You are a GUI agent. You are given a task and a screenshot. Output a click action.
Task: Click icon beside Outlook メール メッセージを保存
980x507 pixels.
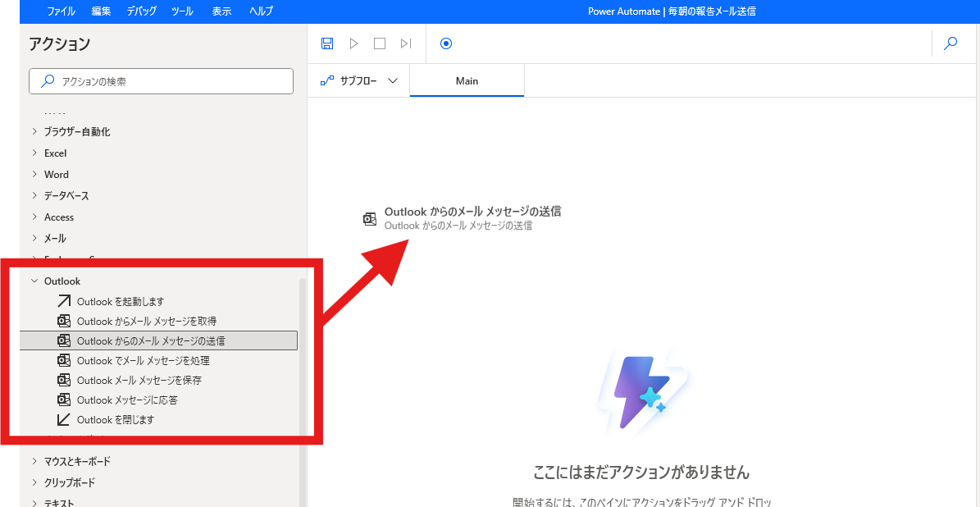(x=64, y=380)
